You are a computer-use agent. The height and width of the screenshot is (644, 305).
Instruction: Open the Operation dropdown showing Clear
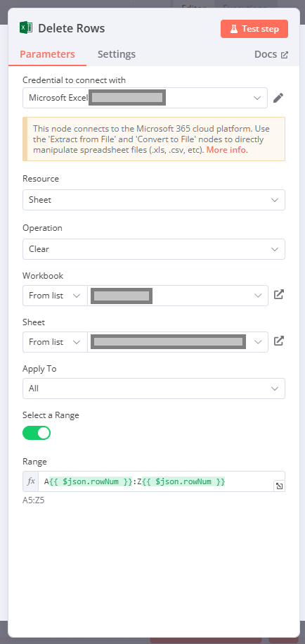point(154,249)
